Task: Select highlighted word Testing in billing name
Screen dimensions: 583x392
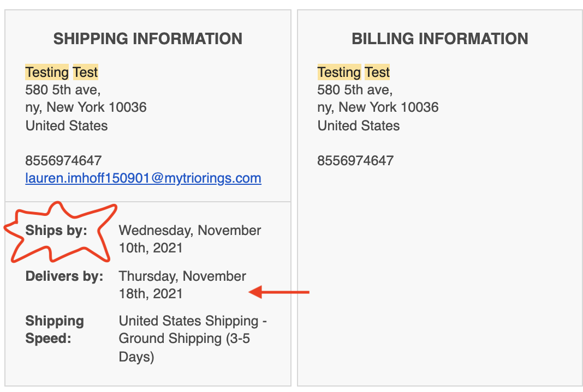Action: pos(339,72)
